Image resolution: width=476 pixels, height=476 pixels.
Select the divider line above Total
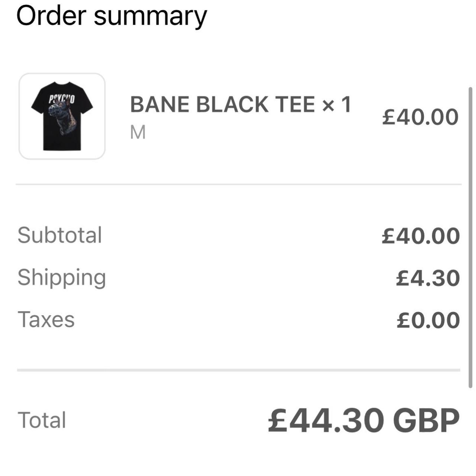point(238,369)
